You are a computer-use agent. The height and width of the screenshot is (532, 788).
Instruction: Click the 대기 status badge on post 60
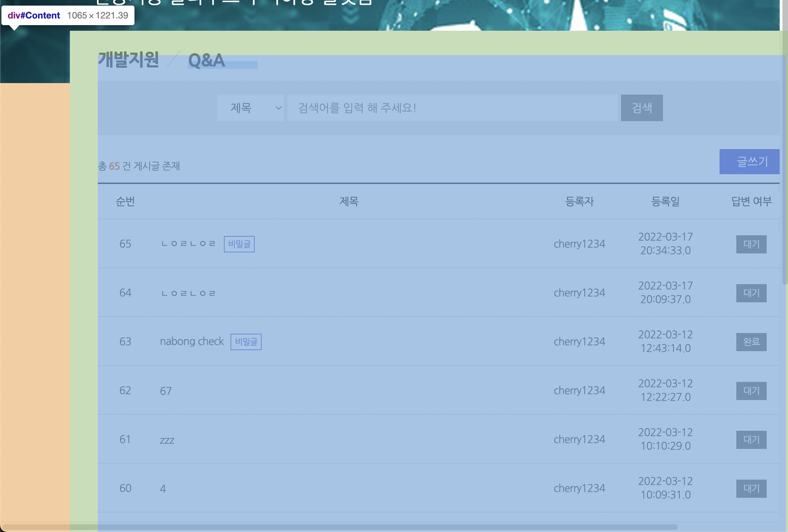[751, 488]
